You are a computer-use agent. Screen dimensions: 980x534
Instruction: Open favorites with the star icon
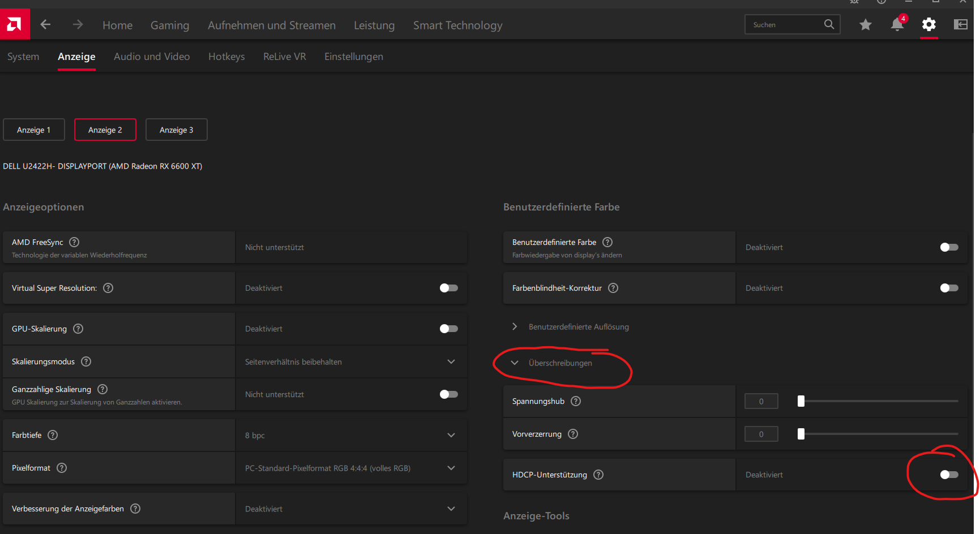865,24
